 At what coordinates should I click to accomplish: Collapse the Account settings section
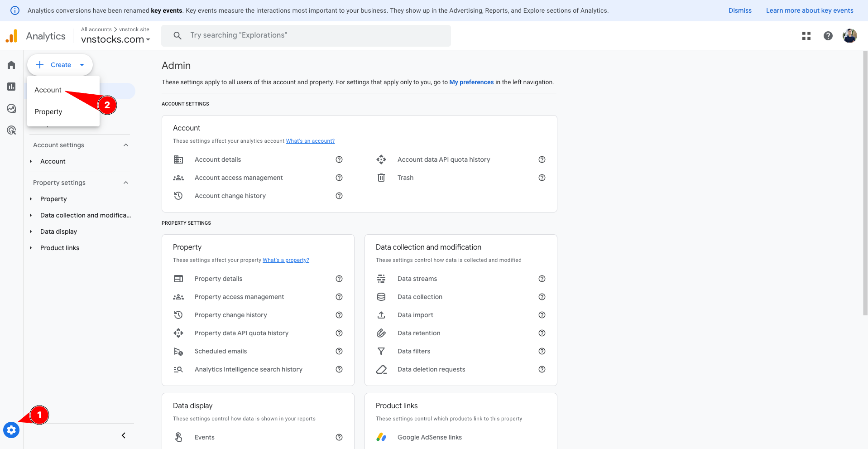(x=126, y=145)
